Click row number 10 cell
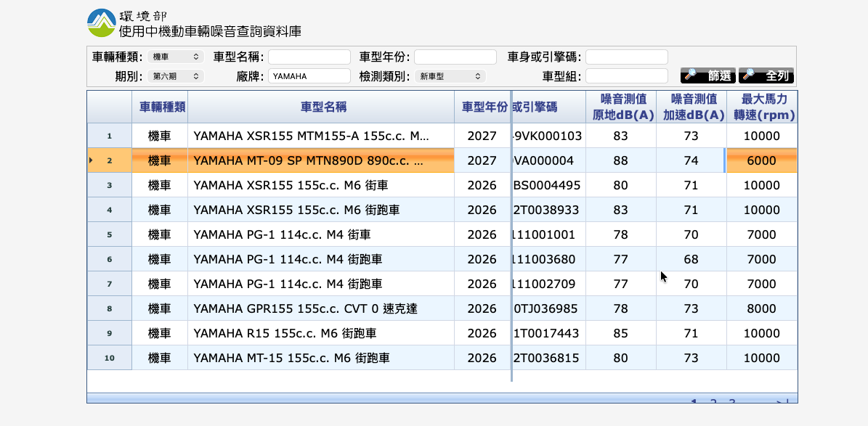 tap(110, 358)
